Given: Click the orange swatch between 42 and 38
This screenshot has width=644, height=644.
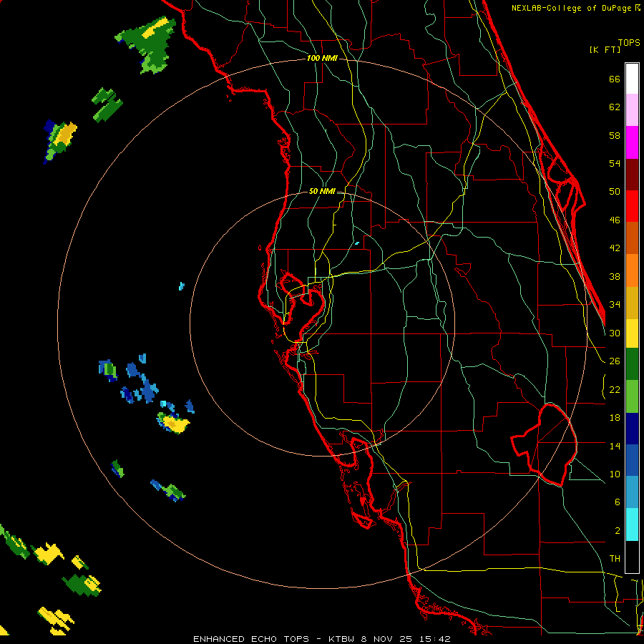Looking at the screenshot, I should pyautogui.click(x=632, y=270).
